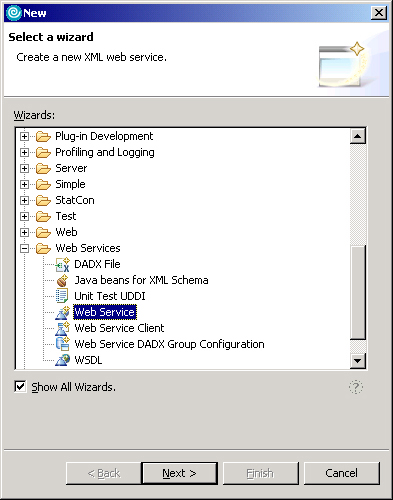Click the Cancel button
Viewport: 393px width, 500px height.
coord(342,473)
